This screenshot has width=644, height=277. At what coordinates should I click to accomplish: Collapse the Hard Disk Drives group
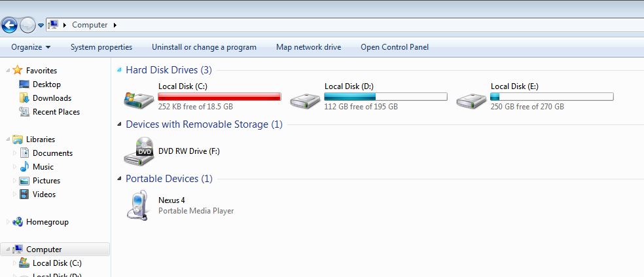tap(119, 70)
